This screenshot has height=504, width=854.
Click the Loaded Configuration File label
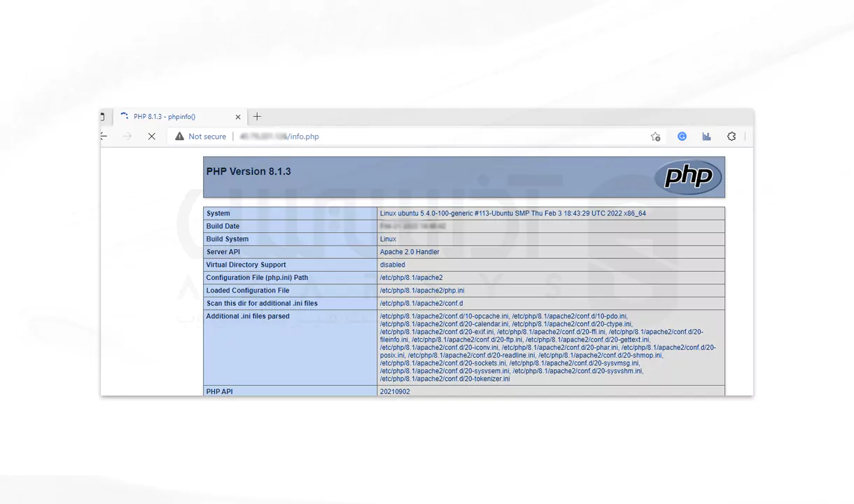pos(248,290)
